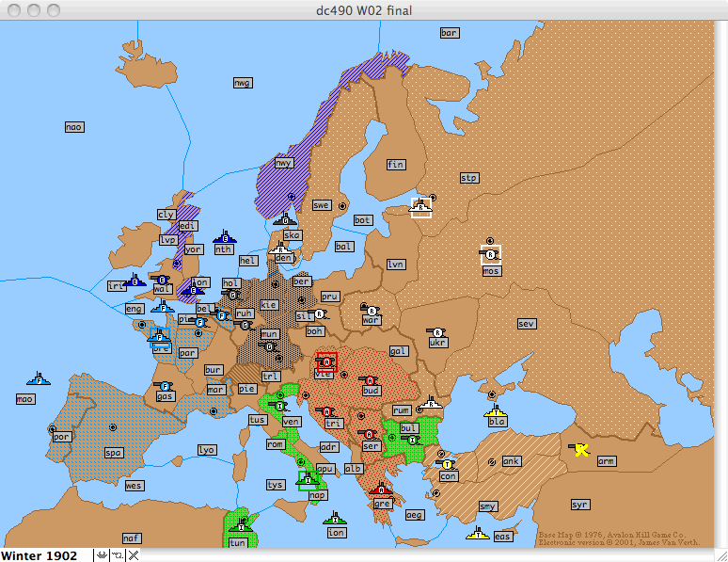Click the supply center dot in Sweden
The height and width of the screenshot is (562, 728).
pyautogui.click(x=342, y=203)
